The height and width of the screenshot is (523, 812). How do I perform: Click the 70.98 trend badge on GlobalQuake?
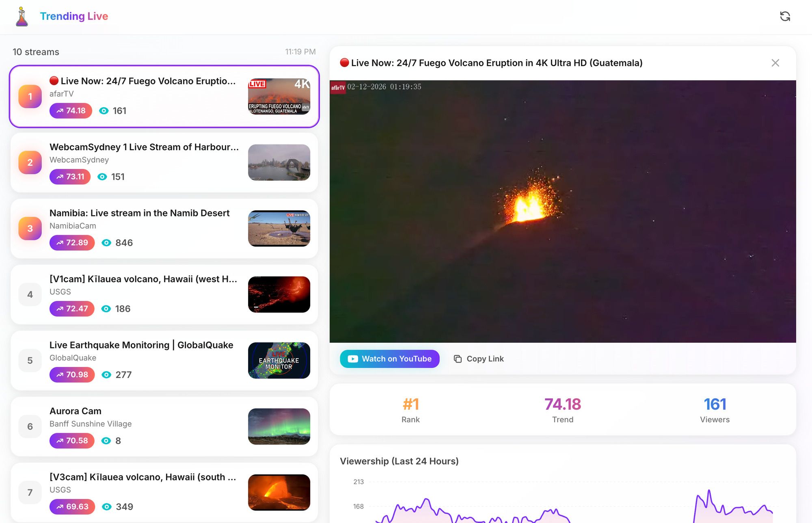[72, 375]
